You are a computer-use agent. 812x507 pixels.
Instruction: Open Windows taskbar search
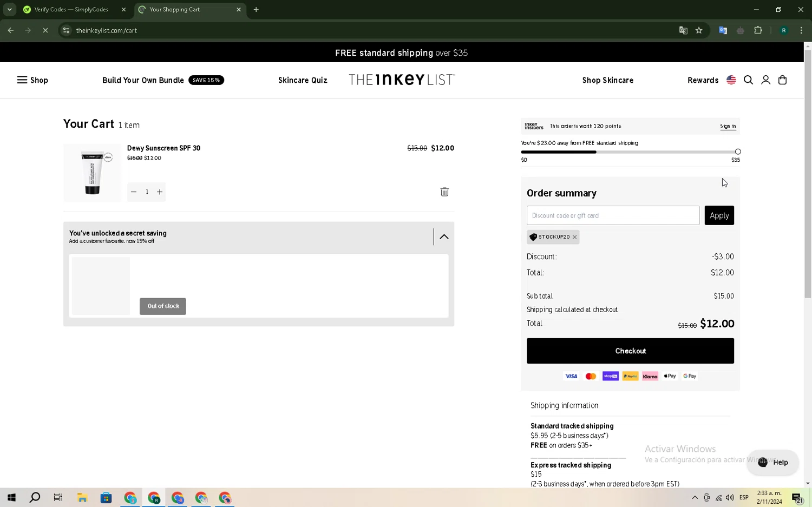35,498
